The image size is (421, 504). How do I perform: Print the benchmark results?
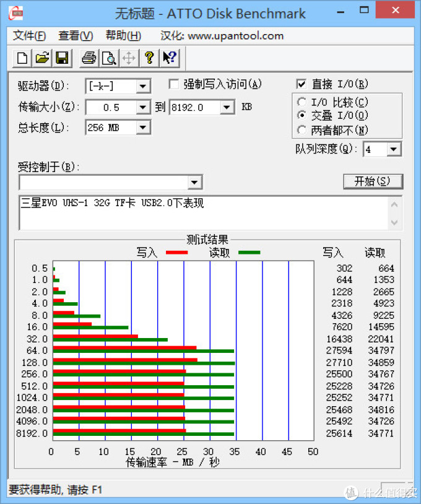pos(89,58)
